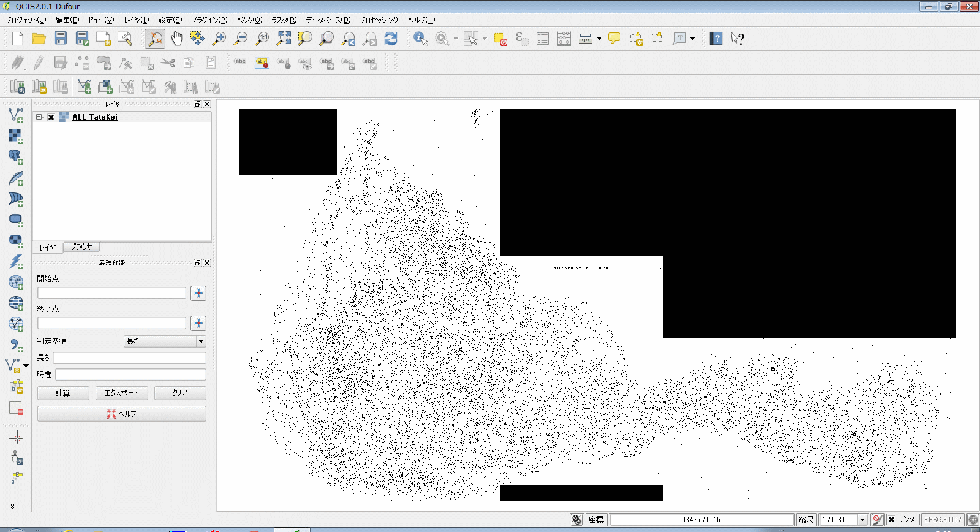
Task: Activate the Identify Features tool
Action: click(420, 39)
